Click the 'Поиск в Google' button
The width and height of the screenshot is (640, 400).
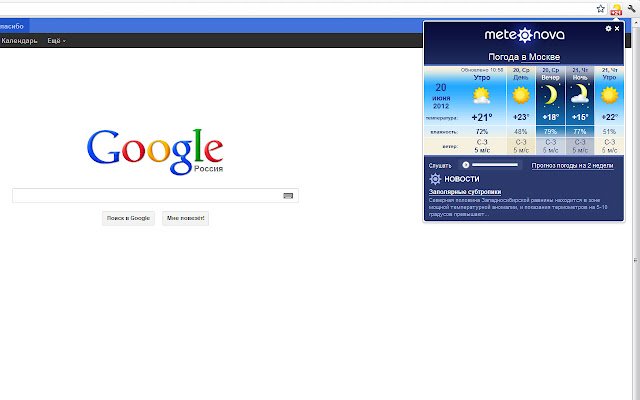(x=128, y=218)
